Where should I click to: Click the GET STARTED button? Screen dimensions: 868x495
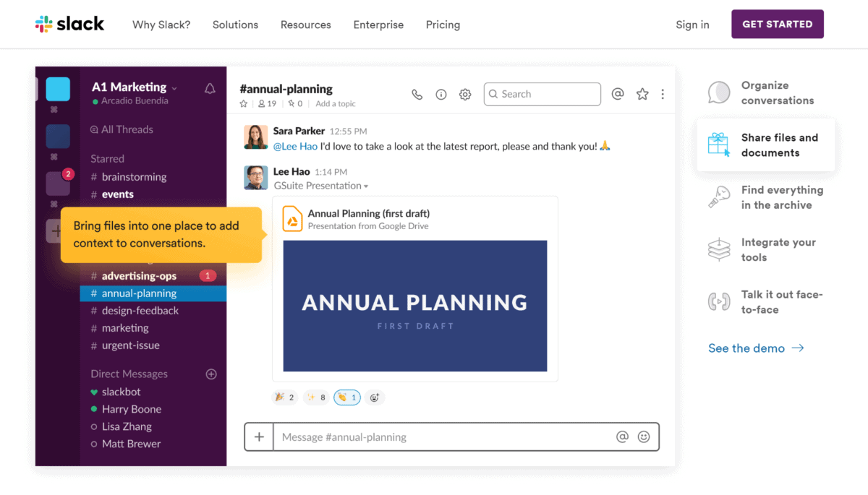[x=777, y=24]
